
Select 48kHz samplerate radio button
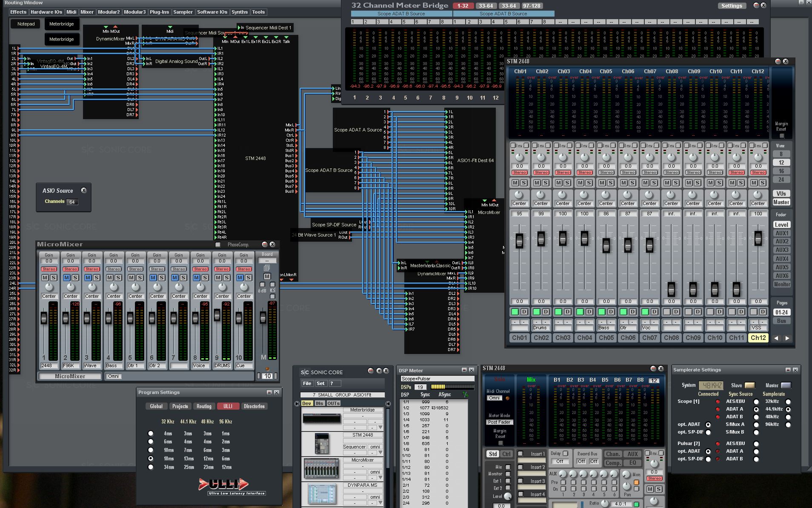(788, 417)
